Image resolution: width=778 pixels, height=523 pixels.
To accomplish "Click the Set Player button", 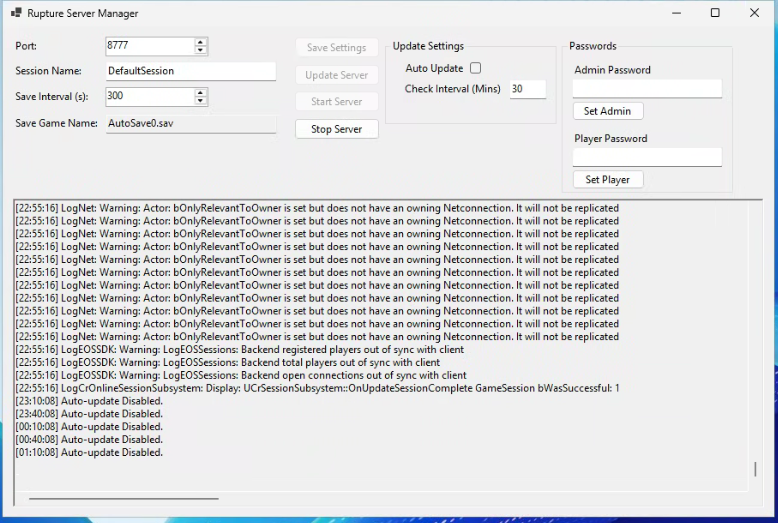I will pos(607,180).
